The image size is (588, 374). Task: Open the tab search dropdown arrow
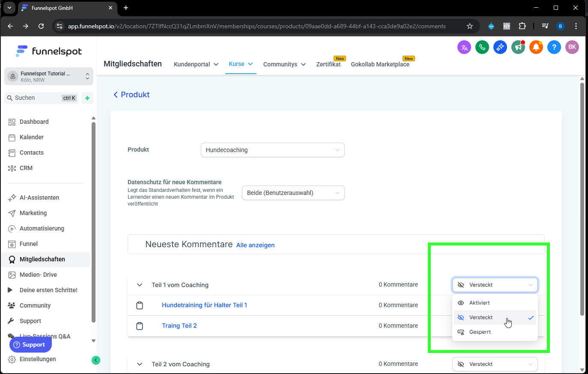click(x=9, y=8)
